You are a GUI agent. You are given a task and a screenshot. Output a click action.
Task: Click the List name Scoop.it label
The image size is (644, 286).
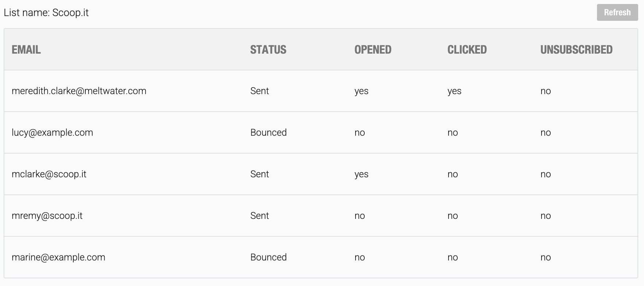click(46, 12)
